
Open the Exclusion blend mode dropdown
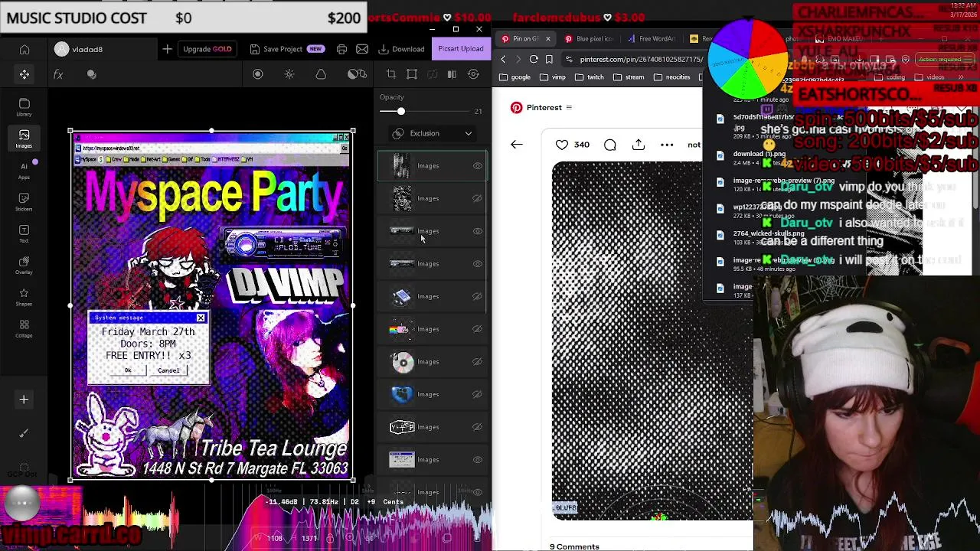[432, 133]
